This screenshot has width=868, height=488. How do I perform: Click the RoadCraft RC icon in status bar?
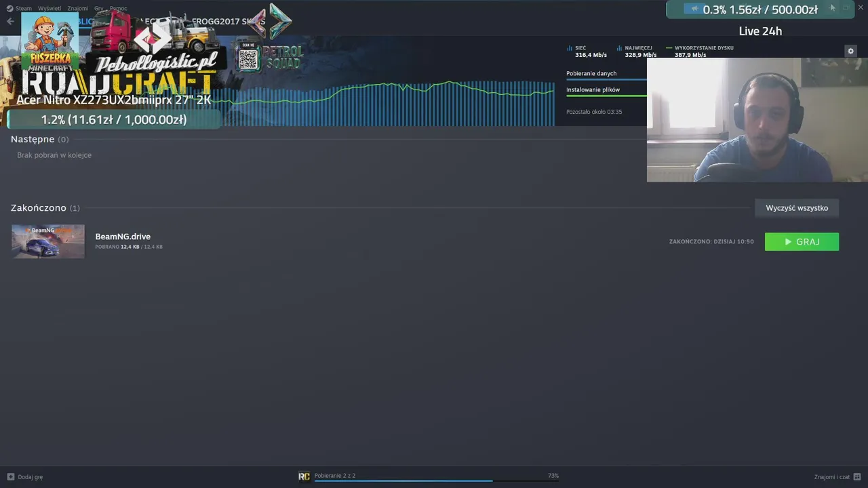point(304,476)
